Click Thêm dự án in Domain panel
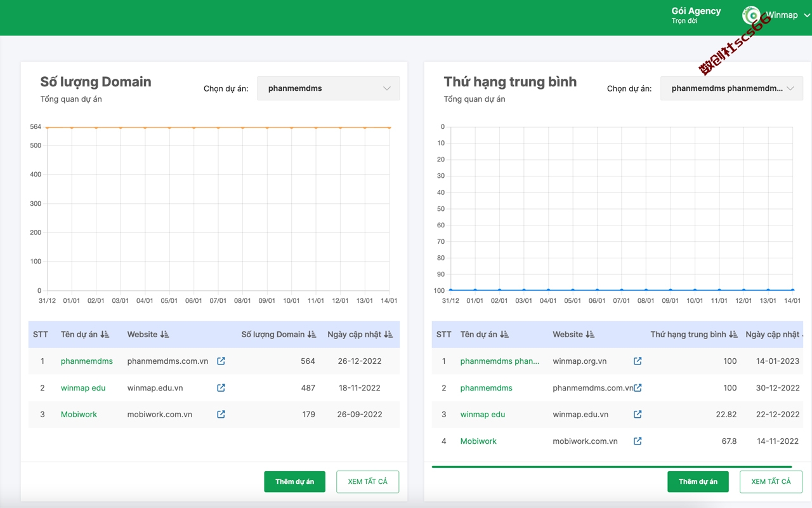Image resolution: width=812 pixels, height=508 pixels. click(294, 482)
